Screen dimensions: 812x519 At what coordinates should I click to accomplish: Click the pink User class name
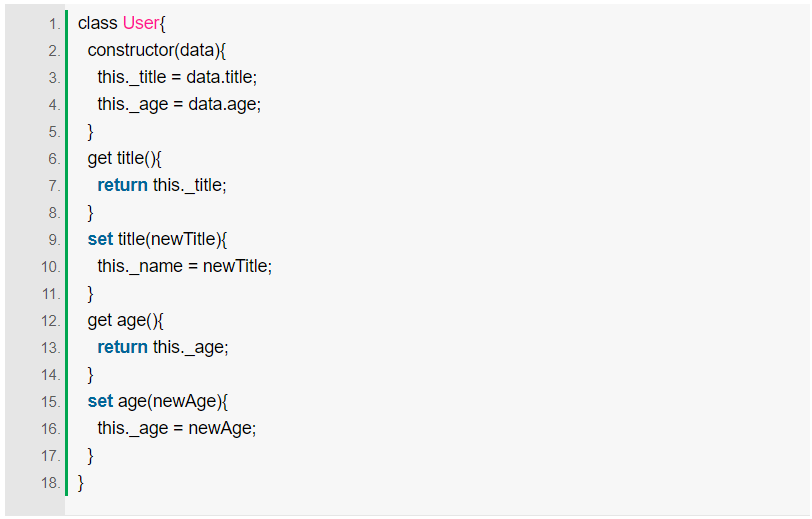click(x=141, y=23)
